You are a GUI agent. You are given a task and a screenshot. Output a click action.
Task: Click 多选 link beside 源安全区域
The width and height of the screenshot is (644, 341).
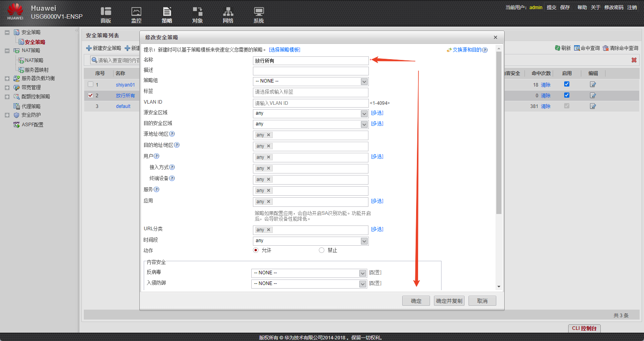(377, 113)
